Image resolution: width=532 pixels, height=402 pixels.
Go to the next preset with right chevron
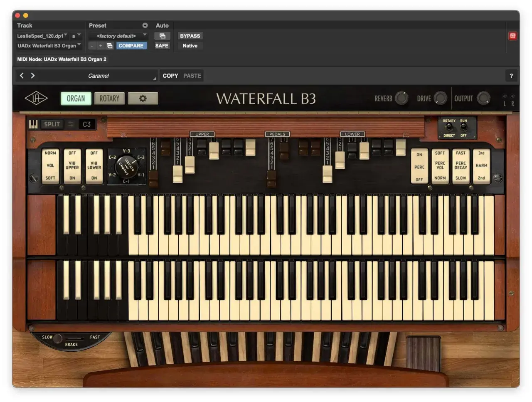[33, 76]
